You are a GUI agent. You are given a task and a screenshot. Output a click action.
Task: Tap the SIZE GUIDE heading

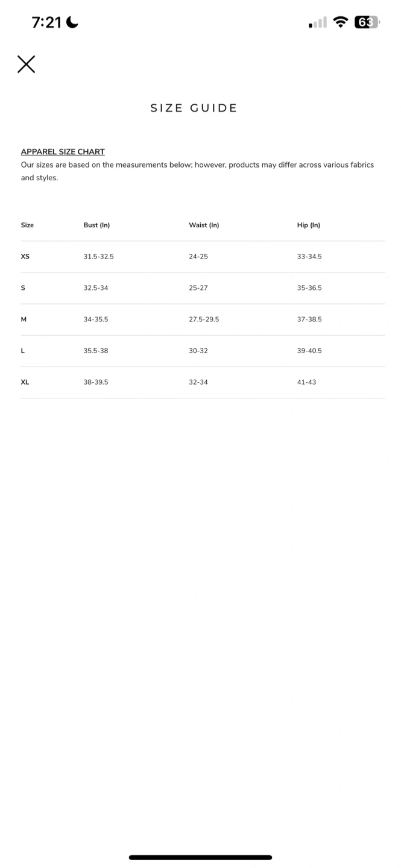click(194, 108)
